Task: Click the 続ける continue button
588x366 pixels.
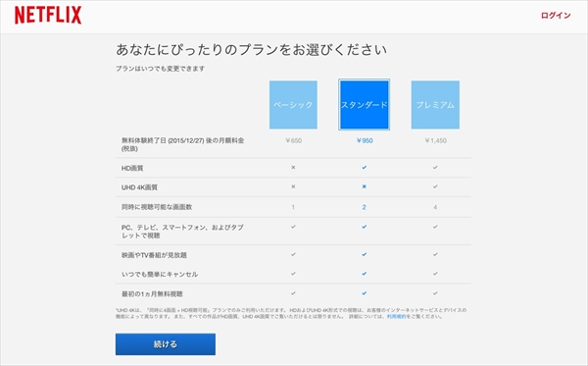Action: click(166, 344)
